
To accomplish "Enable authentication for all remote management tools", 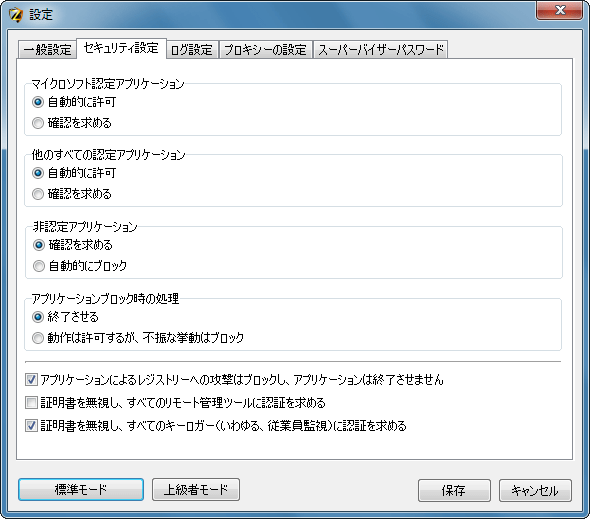I will [31, 403].
